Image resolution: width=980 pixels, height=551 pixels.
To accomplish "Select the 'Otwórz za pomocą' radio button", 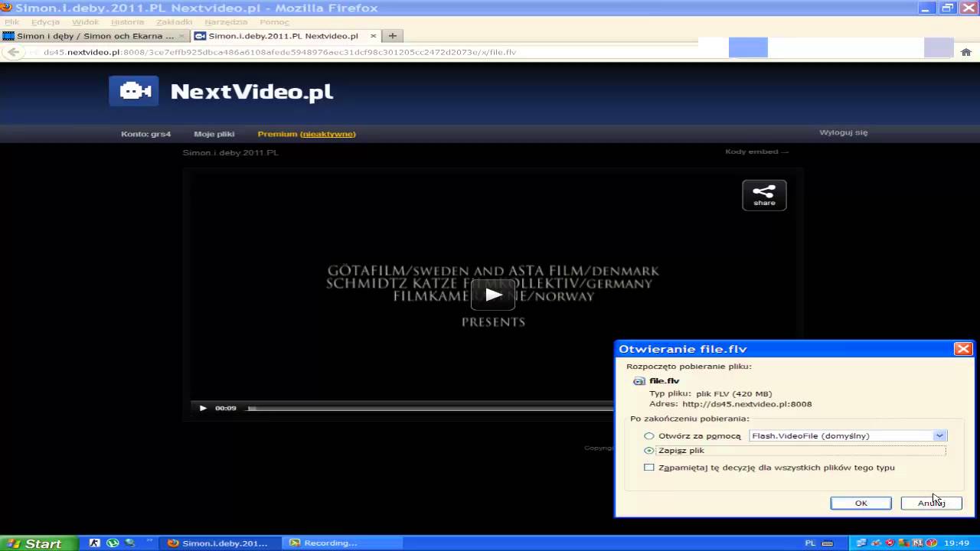I will point(649,435).
